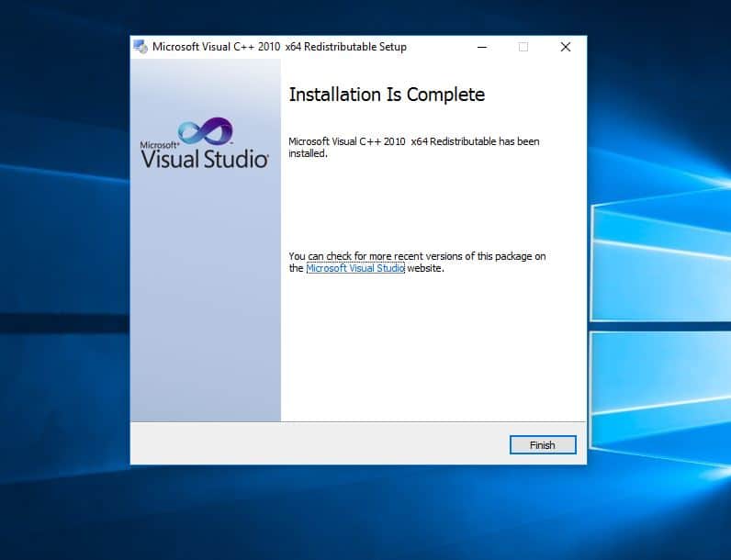This screenshot has height=560, width=731.
Task: Click the Finish button
Action: tap(543, 445)
